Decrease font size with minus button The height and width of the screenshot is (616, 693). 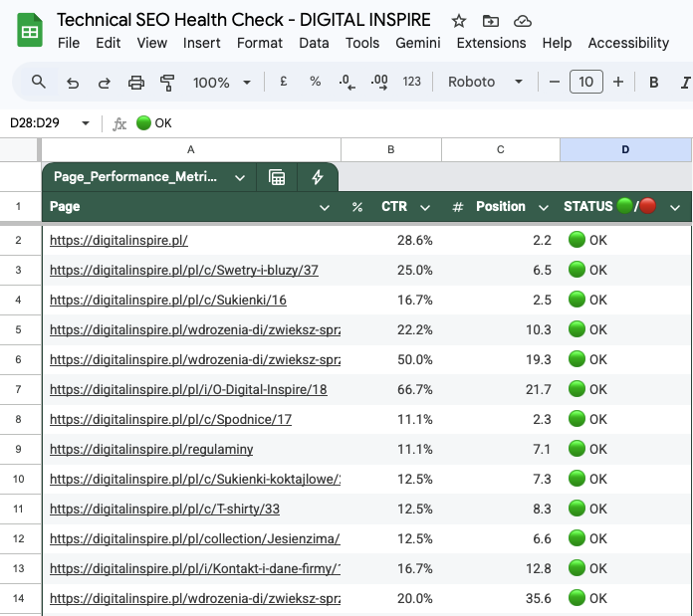(x=555, y=82)
